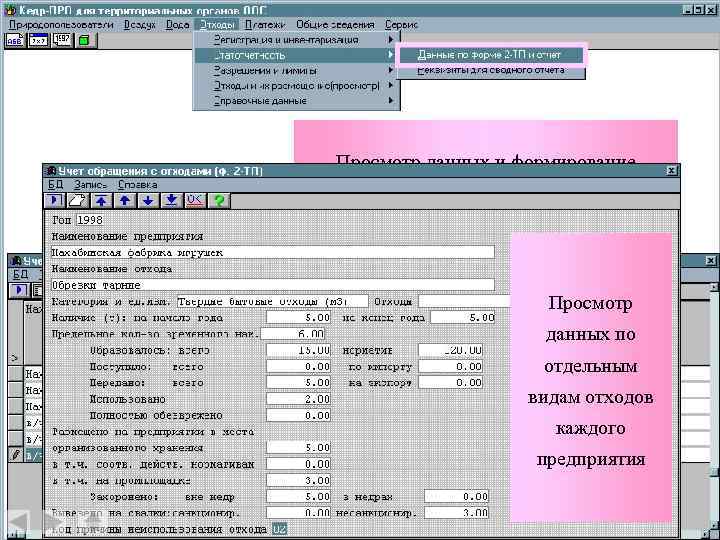The height and width of the screenshot is (540, 720).
Task: Click the run arrow icon in form toolbar
Action: pos(55,201)
